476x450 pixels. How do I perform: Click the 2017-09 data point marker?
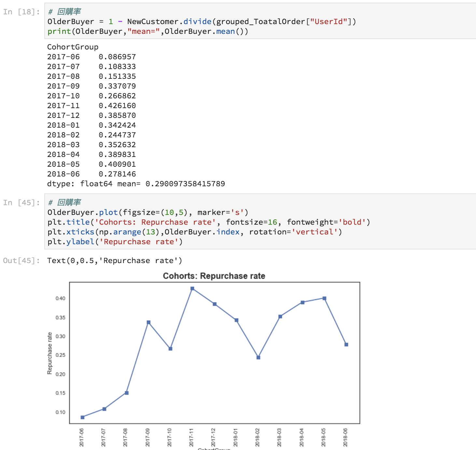click(x=148, y=322)
